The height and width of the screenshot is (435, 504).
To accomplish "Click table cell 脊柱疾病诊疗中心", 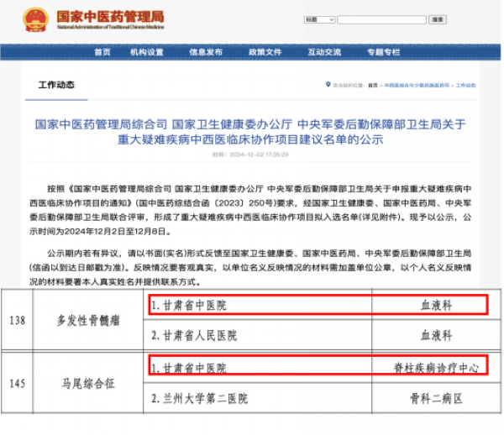I will pyautogui.click(x=436, y=368).
